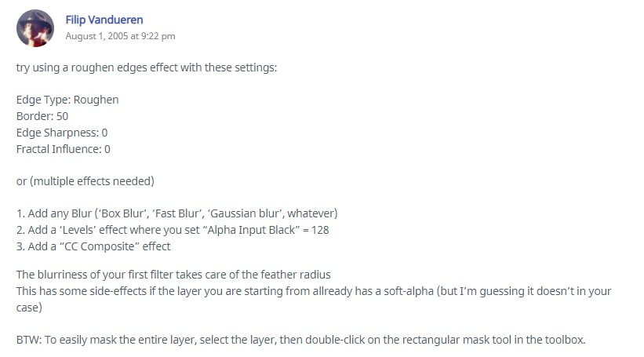
Task: Click the 'Edge Sharpness: 0' line
Action: click(62, 133)
